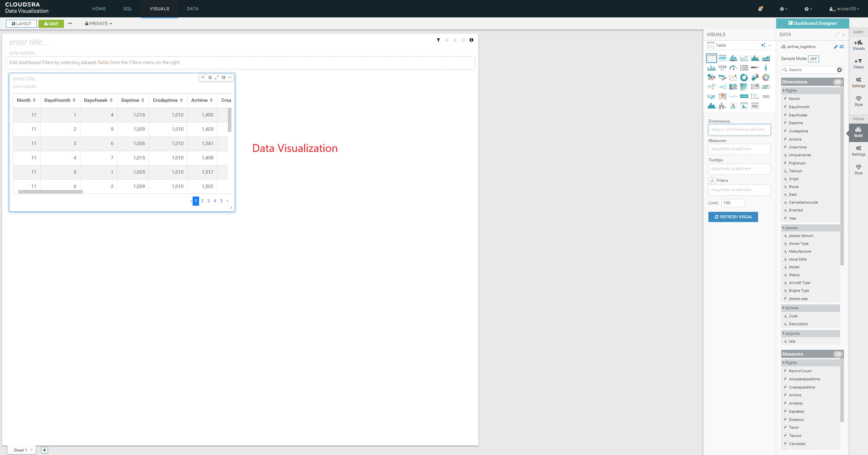This screenshot has height=455, width=868.
Task: Choose the Gauge visual type
Action: 733,68
